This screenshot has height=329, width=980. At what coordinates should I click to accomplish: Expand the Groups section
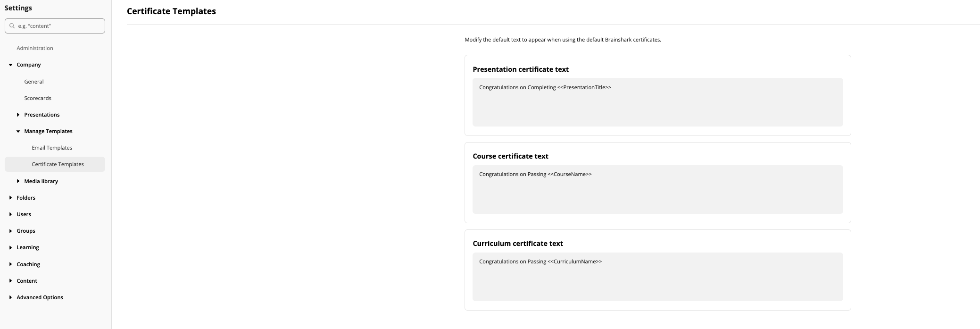(x=10, y=231)
